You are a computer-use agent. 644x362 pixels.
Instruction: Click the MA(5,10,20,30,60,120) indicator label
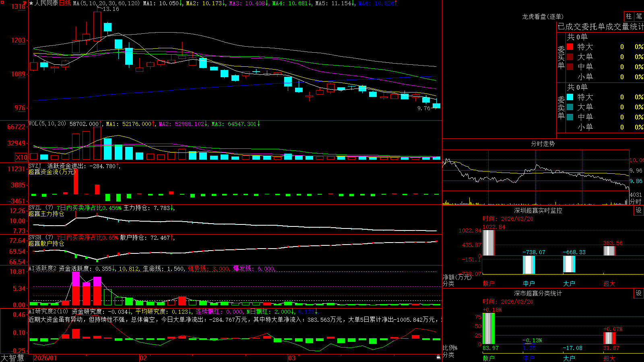click(x=106, y=3)
